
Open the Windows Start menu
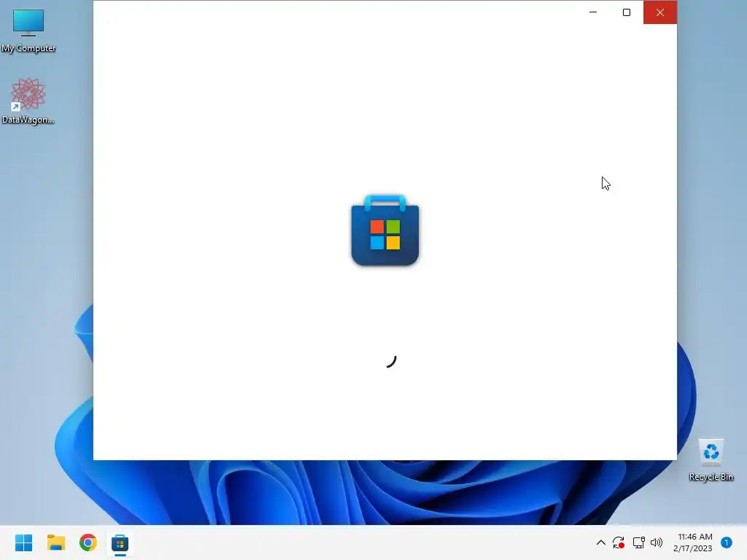[x=24, y=542]
